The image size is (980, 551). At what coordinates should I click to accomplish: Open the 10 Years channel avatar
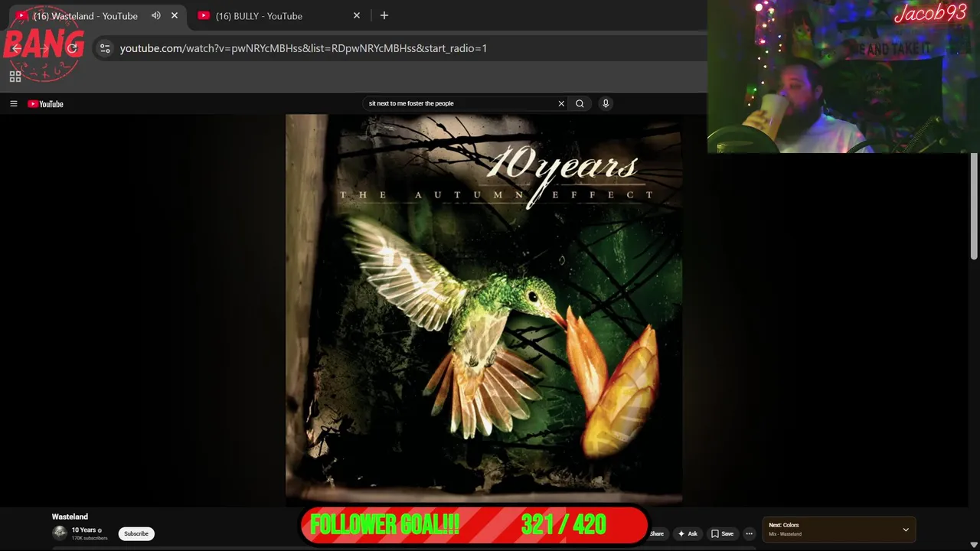point(60,533)
